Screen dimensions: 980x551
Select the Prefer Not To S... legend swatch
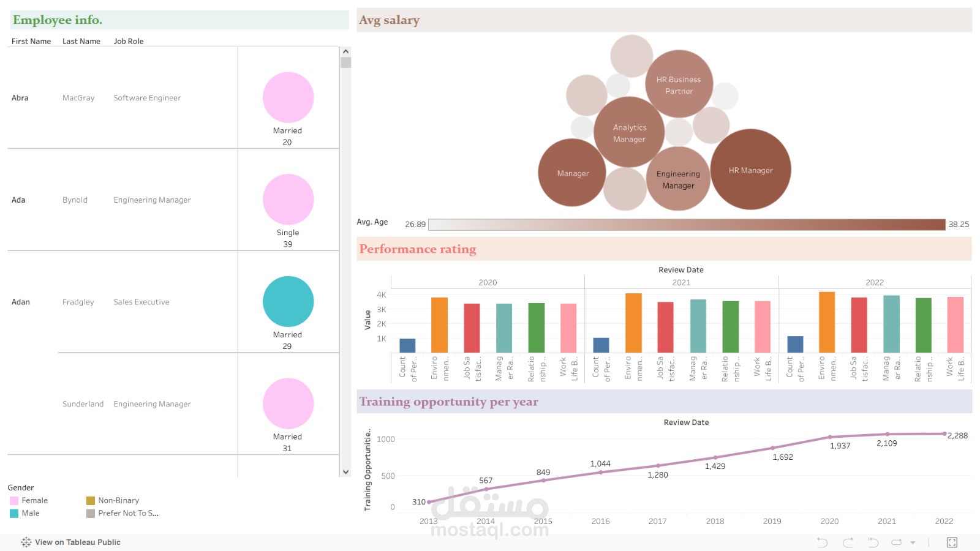coord(91,513)
